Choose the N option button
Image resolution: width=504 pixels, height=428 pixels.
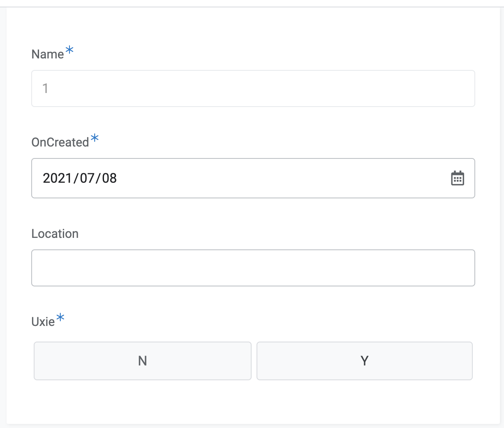tap(143, 361)
